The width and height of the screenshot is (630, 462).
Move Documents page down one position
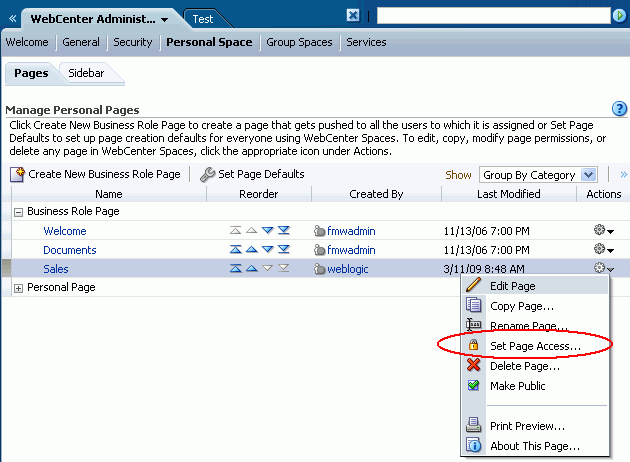tap(268, 249)
